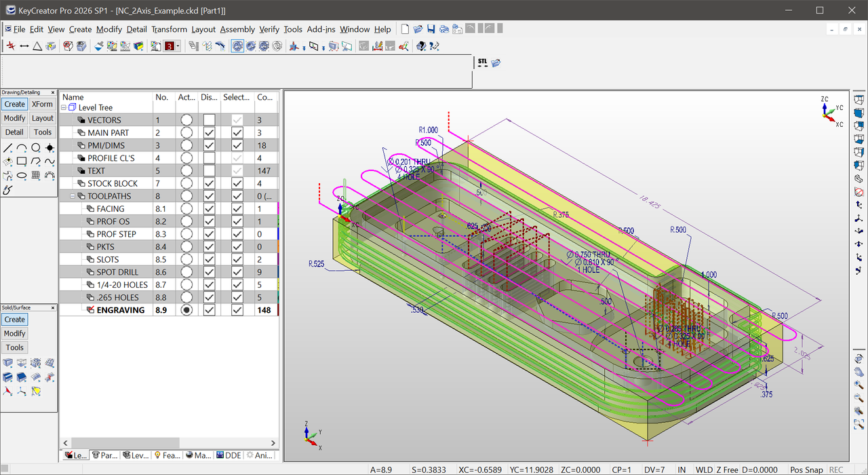Click XForm button in Drawing/Detailing palette

click(x=42, y=104)
